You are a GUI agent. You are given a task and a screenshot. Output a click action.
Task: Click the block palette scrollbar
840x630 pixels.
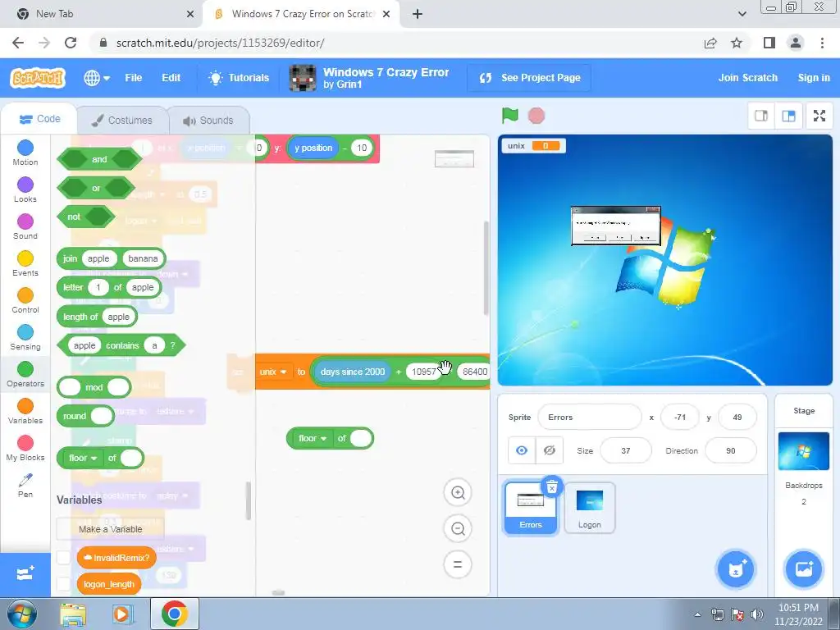coord(248,501)
